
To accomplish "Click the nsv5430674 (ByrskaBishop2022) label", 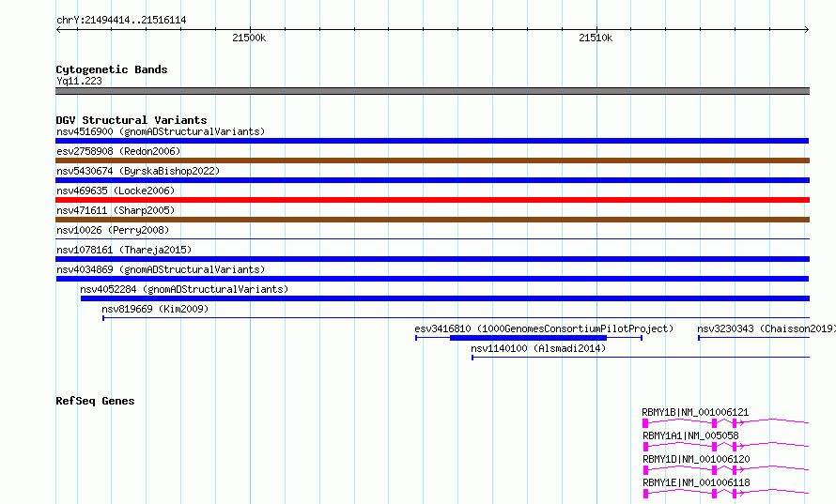I will (x=138, y=171).
